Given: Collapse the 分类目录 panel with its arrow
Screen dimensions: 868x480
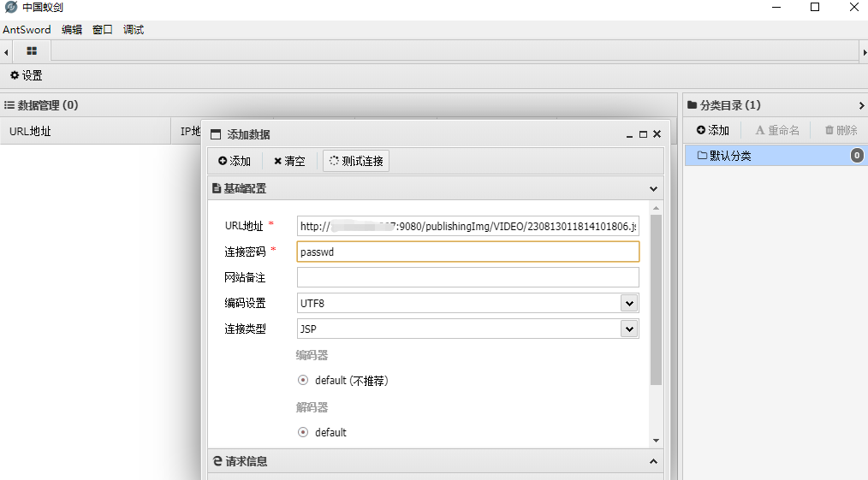Looking at the screenshot, I should [x=861, y=105].
